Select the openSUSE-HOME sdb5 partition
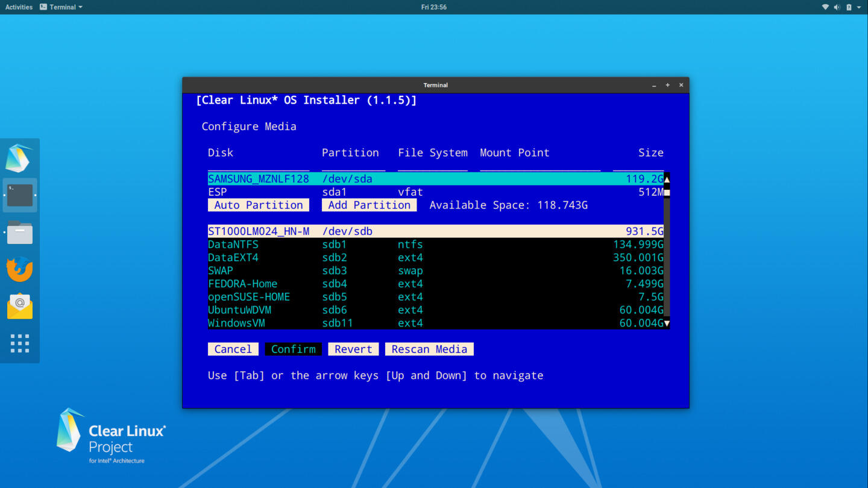 (x=435, y=297)
